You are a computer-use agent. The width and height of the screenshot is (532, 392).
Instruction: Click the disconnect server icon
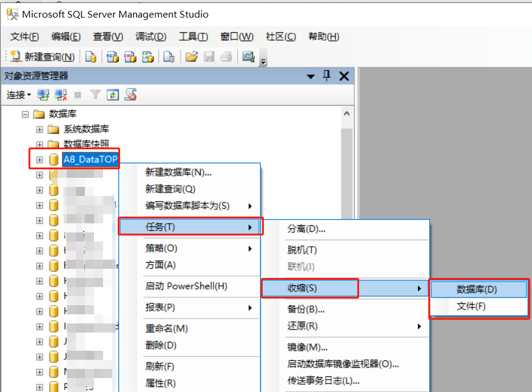click(61, 95)
